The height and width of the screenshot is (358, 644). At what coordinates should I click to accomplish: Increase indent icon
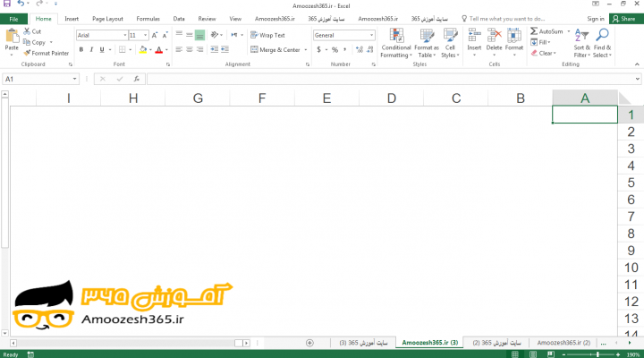click(225, 49)
